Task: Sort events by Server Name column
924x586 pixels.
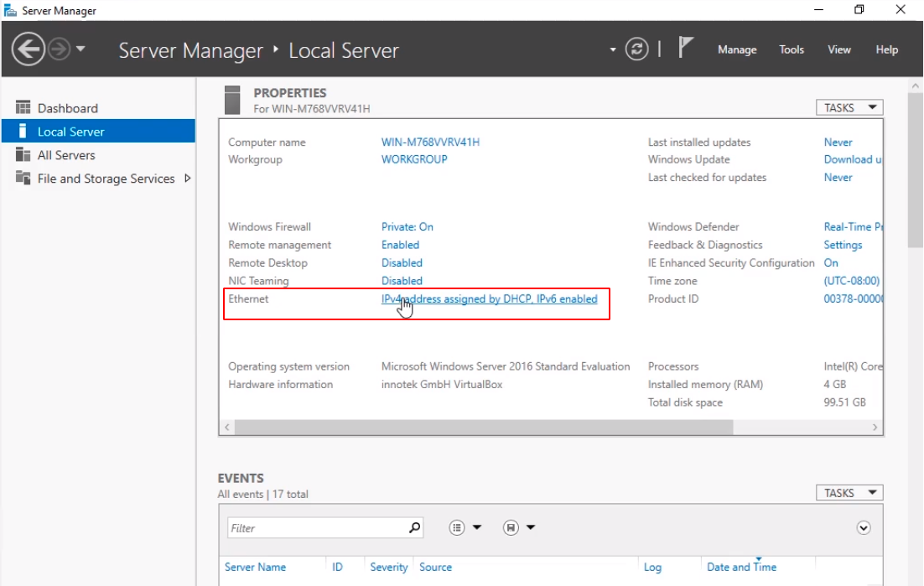Action: (255, 567)
